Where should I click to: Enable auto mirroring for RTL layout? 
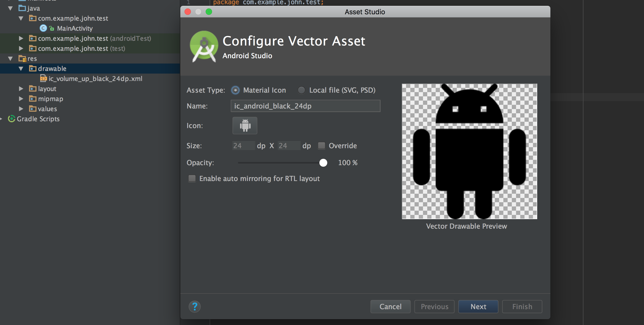pyautogui.click(x=192, y=178)
